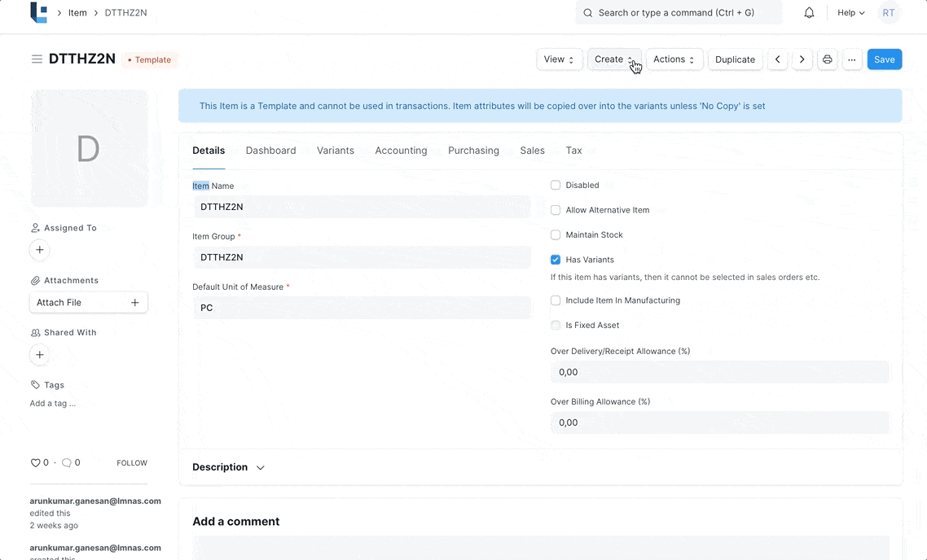Switch to the Accounting tab
Viewport: 927px width, 560px height.
[x=401, y=151]
